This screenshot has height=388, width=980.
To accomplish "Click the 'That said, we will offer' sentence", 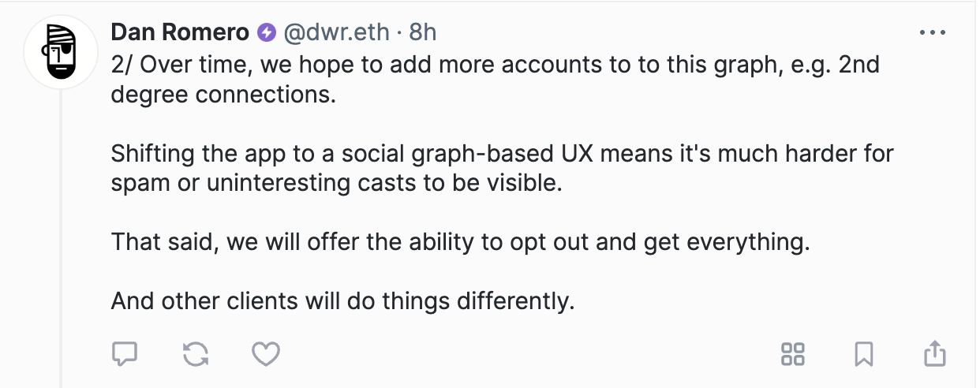I will coord(461,242).
